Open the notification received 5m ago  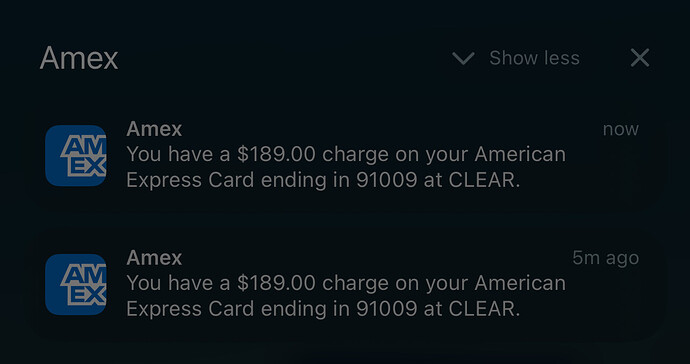(345, 284)
